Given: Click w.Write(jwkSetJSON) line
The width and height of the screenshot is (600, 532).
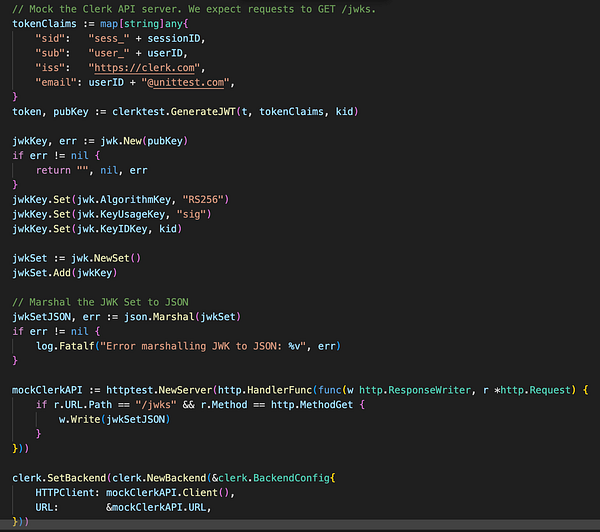Looking at the screenshot, I should 114,419.
